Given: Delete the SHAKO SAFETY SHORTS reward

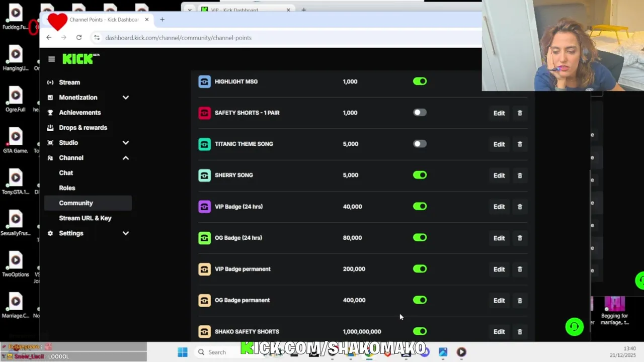Looking at the screenshot, I should tap(520, 331).
